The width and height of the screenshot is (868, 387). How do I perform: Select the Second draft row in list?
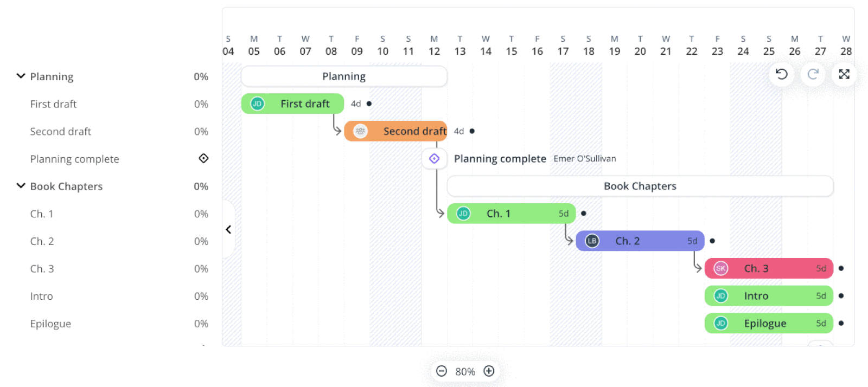[x=61, y=132]
